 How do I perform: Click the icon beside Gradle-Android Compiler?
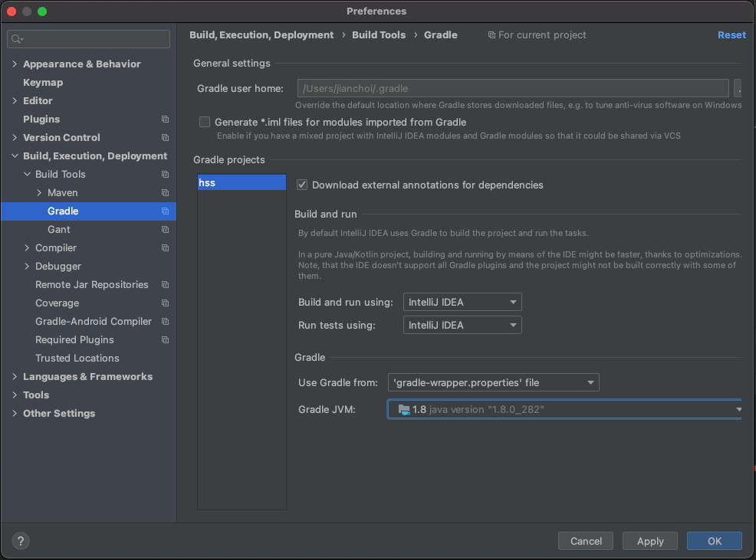(165, 321)
